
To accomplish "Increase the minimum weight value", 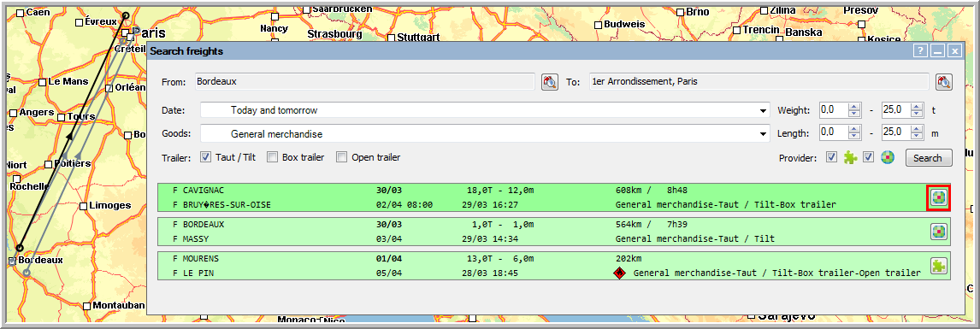I will click(x=854, y=107).
